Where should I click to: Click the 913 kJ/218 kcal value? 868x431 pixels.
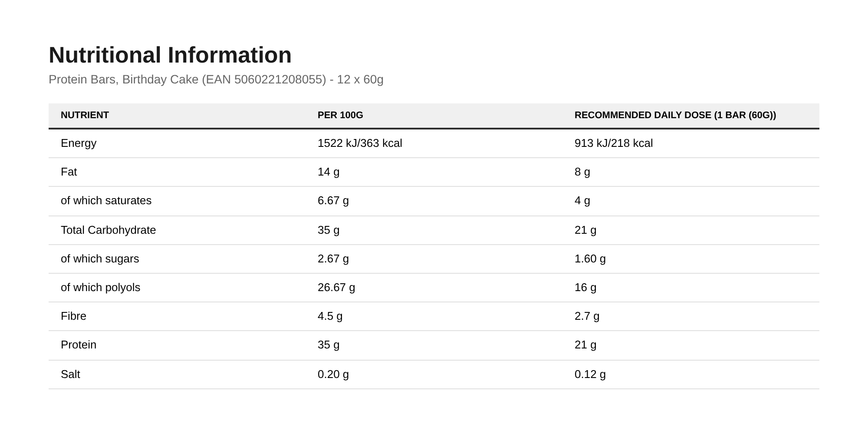pyautogui.click(x=614, y=143)
